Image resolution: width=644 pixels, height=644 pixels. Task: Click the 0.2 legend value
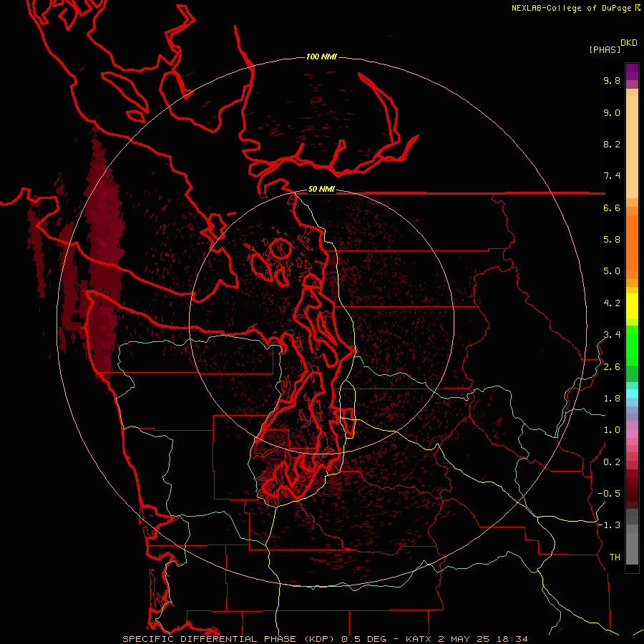click(x=612, y=462)
